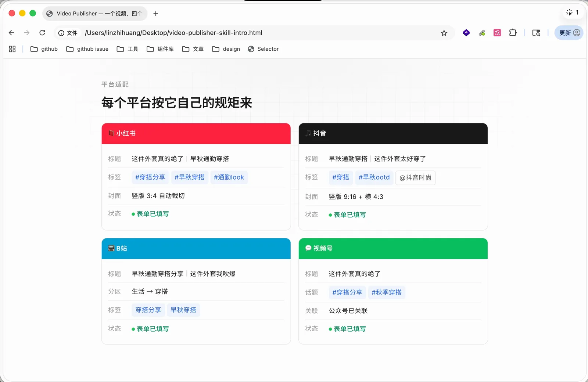Click the B站 title 早秋通勤穿搭分享｜这件外套我吹爆
588x382 pixels.
coord(184,274)
